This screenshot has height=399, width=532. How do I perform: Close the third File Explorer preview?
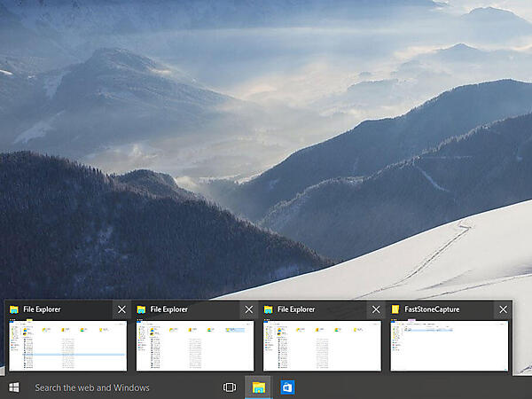376,309
